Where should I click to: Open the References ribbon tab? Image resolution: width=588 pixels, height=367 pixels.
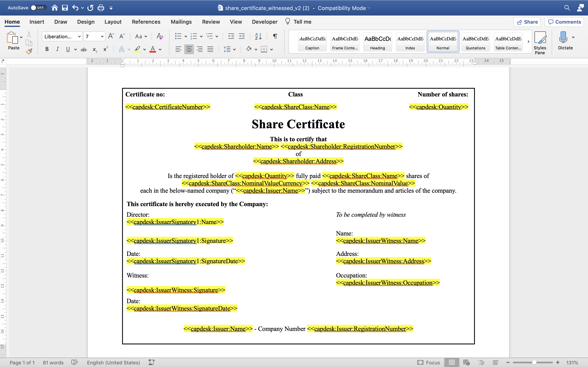click(145, 22)
